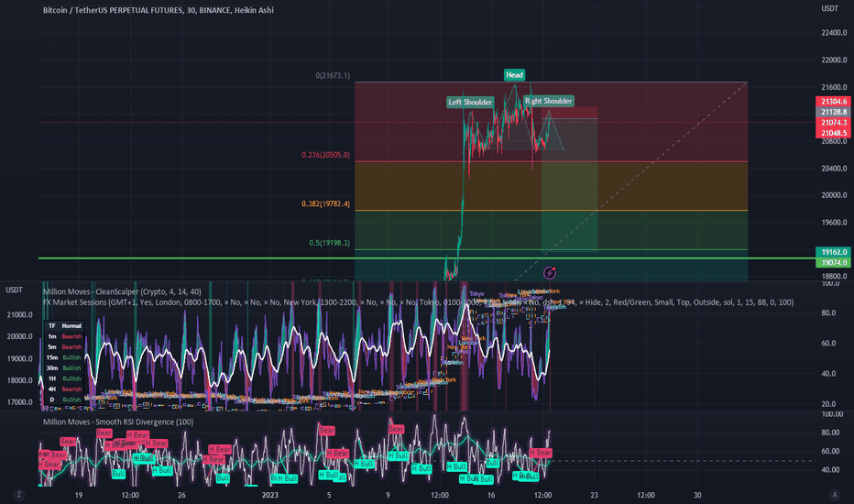Click the green price tag 19074.0
Image resolution: width=854 pixels, height=504 pixels.
coord(834,263)
